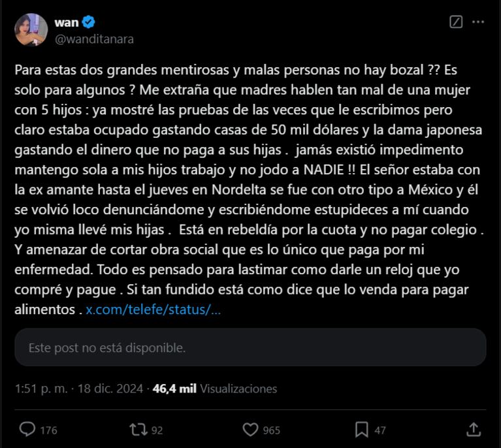This screenshot has width=501, height=448.
Task: Click the 1:51 p. m. timestamp
Action: (40, 389)
